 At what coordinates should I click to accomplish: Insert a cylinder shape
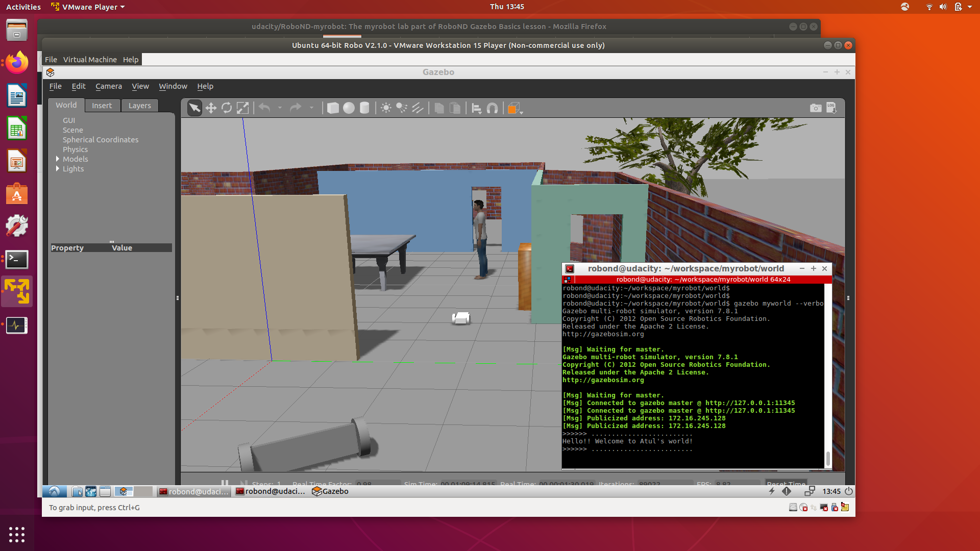[x=364, y=108]
